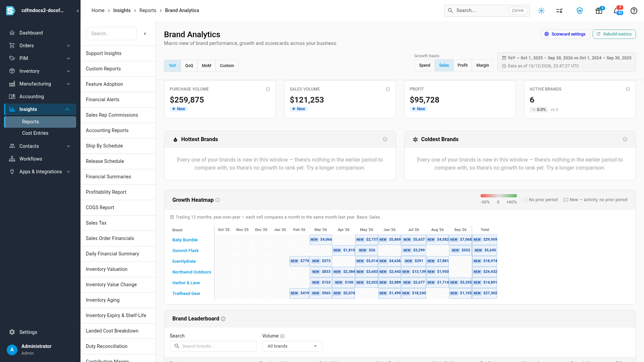644x362 pixels.
Task: Focus the global Search field
Action: 487,11
